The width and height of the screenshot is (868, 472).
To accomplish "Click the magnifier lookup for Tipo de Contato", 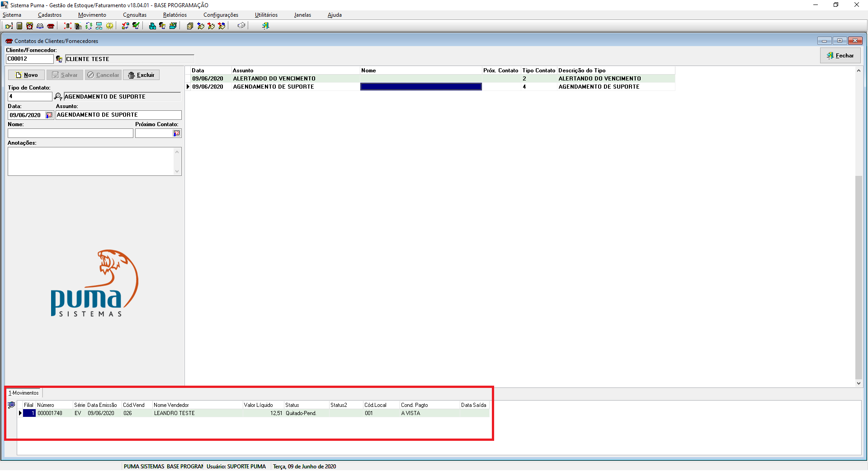I will click(x=58, y=97).
